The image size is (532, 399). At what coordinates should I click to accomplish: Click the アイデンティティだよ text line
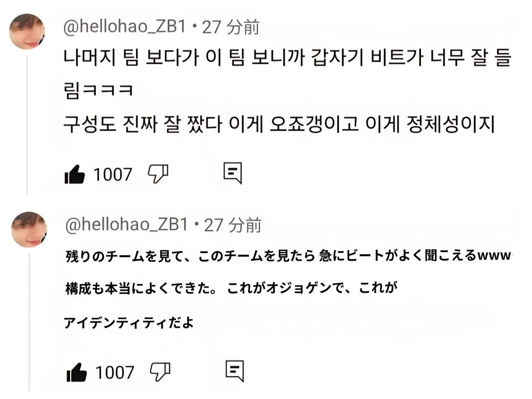click(x=129, y=323)
